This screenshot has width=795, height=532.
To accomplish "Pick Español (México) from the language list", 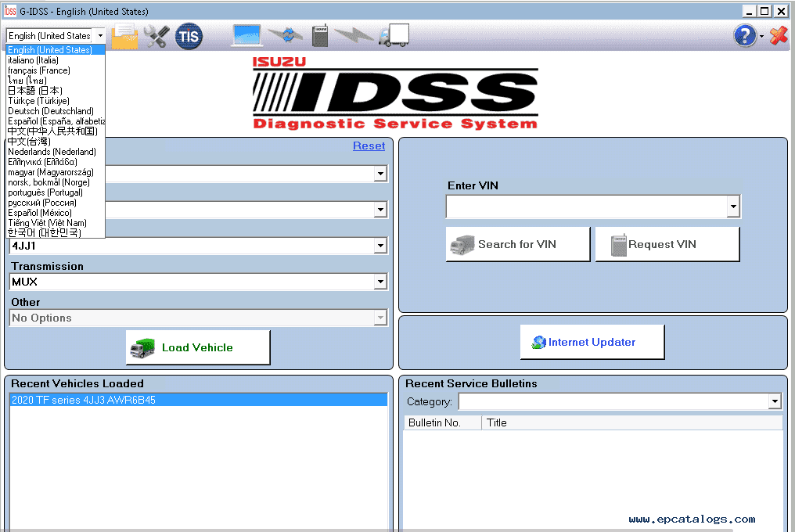I will pos(40,213).
